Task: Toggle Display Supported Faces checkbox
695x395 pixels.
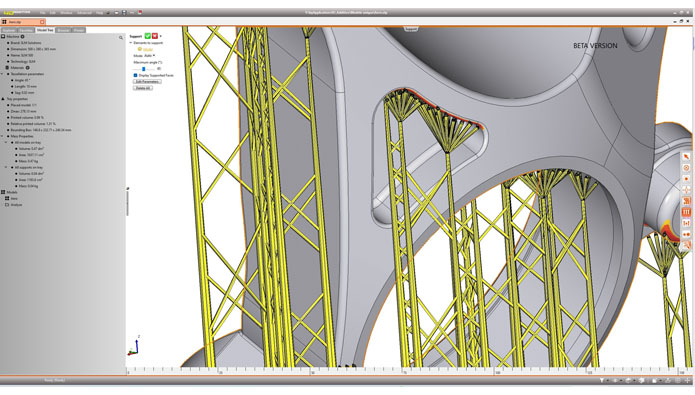Action: (136, 75)
